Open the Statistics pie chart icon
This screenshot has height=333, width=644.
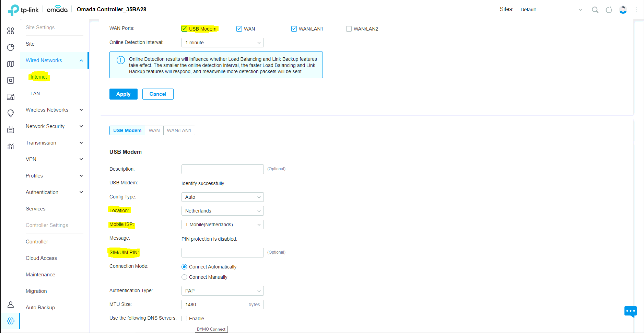[11, 47]
